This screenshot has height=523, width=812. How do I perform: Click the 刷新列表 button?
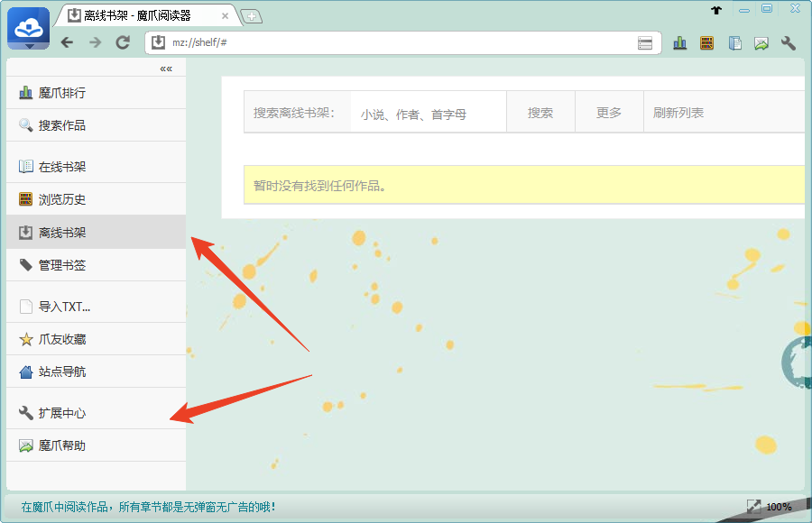coord(678,113)
